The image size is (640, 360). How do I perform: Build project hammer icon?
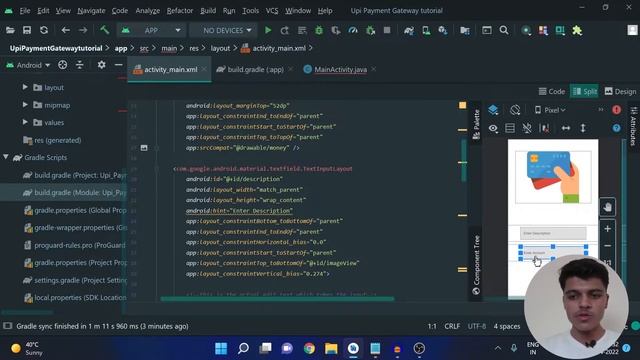(x=104, y=30)
